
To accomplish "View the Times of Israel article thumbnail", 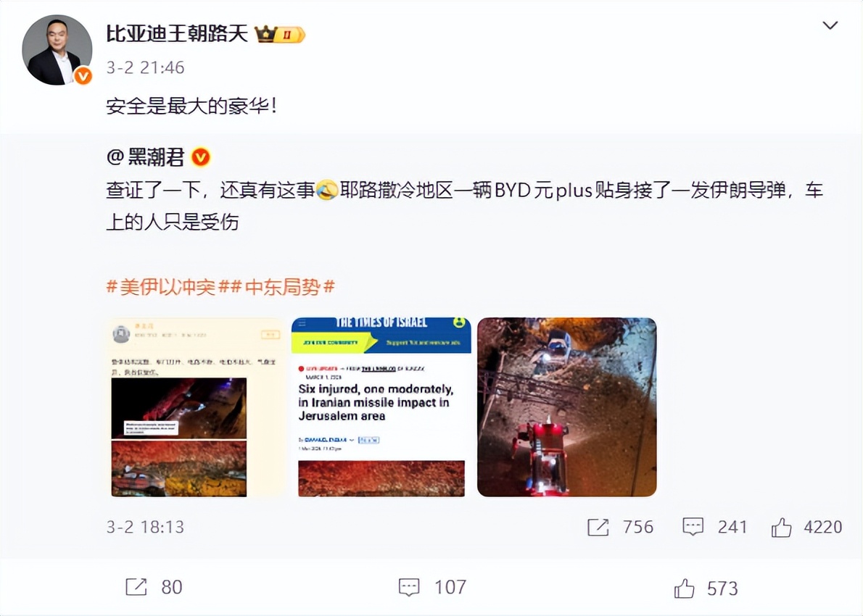I will tap(381, 407).
